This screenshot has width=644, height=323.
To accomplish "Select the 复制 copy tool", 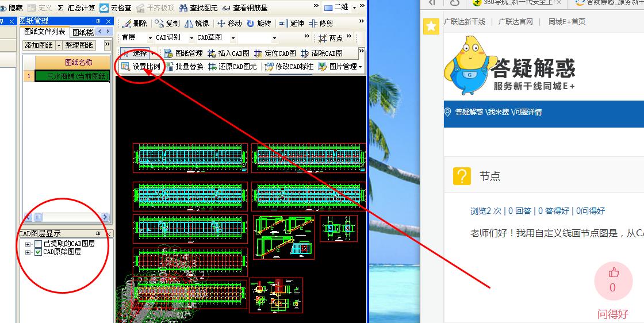I will click(x=167, y=24).
